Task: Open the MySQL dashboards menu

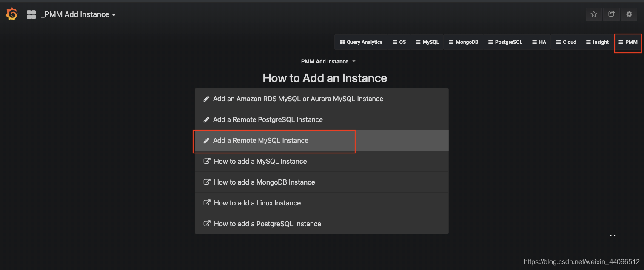Action: point(427,42)
